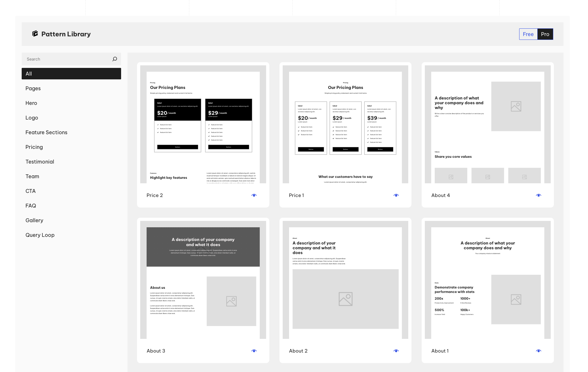This screenshot has height=372, width=588.
Task: Preview About 1 pattern via eye icon
Action: (x=538, y=351)
